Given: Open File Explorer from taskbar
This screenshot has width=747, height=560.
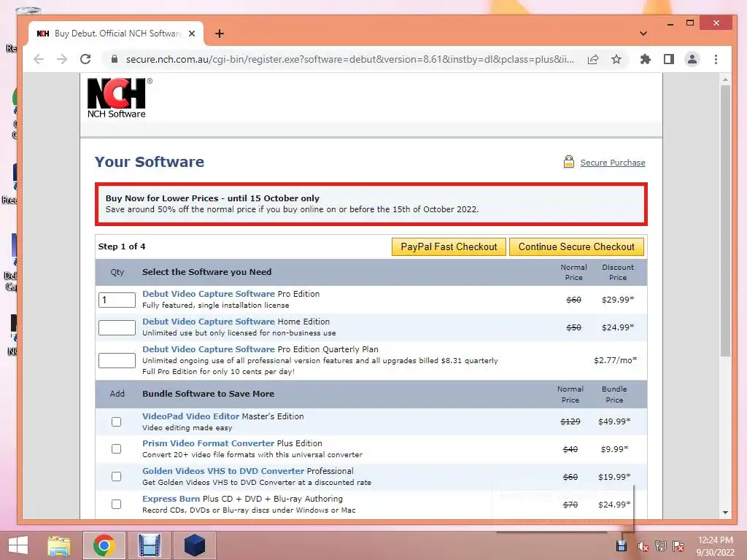Looking at the screenshot, I should [59, 545].
